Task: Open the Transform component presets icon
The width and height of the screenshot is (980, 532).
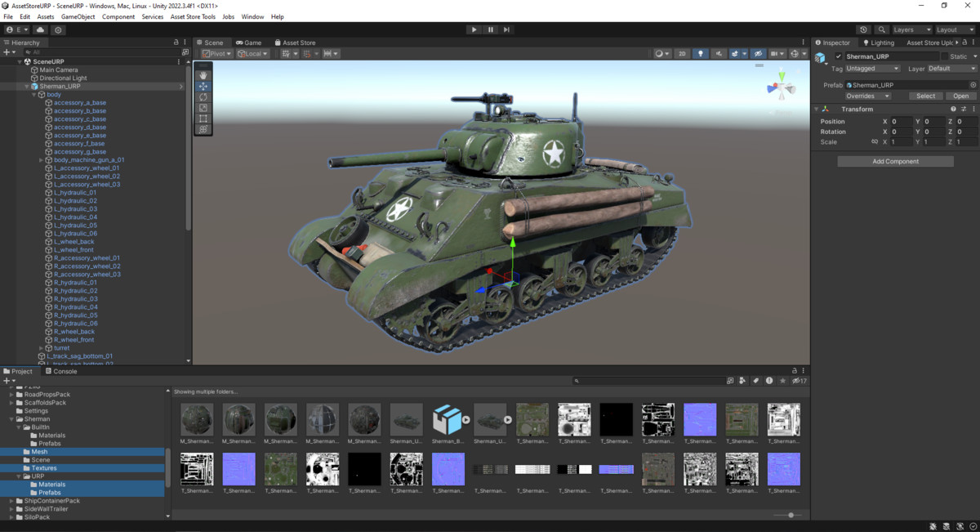Action: point(963,109)
